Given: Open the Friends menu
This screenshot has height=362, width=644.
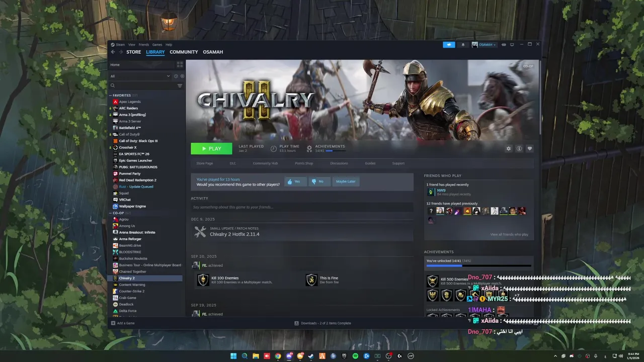Looking at the screenshot, I should pyautogui.click(x=144, y=45).
